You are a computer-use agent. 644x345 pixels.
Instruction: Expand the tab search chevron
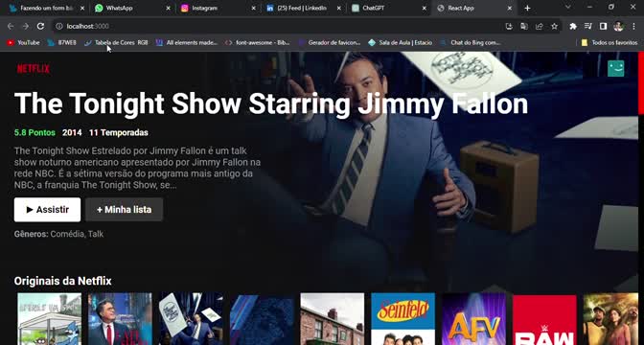point(568,8)
